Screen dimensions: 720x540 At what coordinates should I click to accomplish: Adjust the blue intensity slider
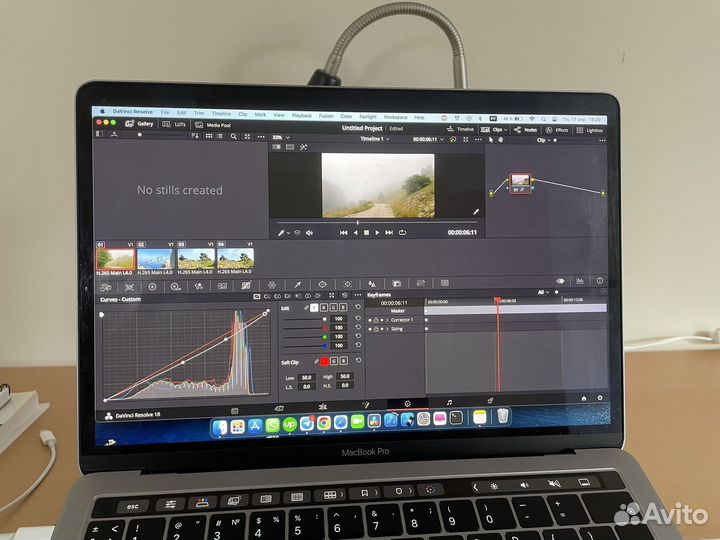coord(305,346)
